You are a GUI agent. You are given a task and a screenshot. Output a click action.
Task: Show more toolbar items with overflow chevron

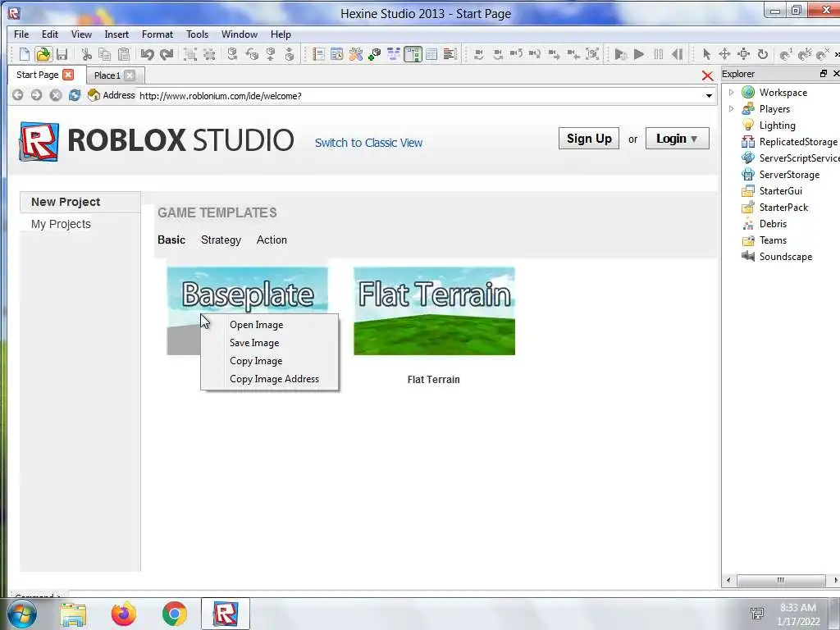pos(836,54)
